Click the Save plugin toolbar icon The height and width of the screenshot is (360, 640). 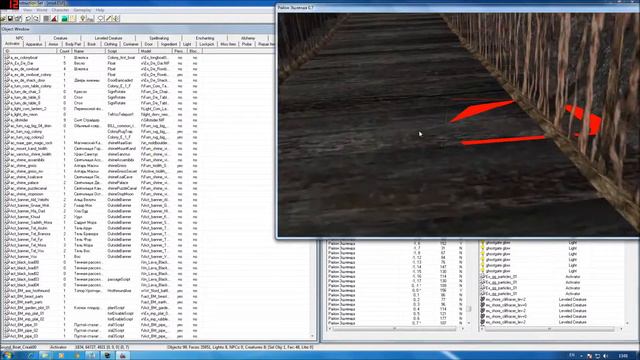tap(11, 18)
